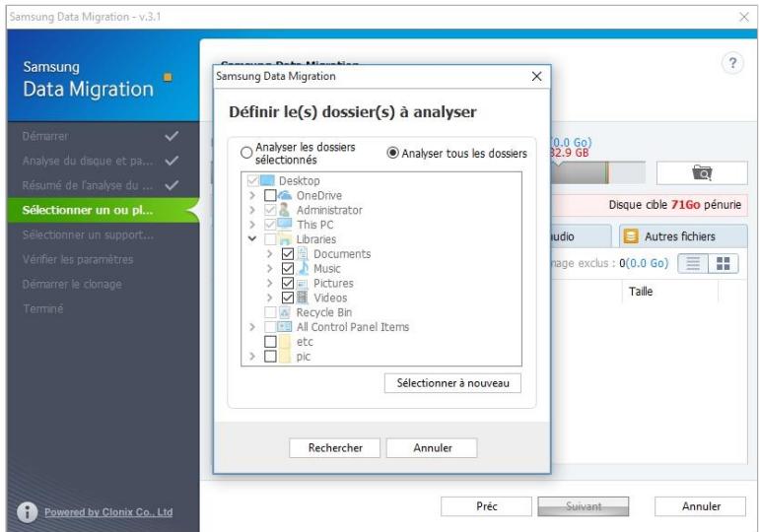Click the Desktop icon in tree

[267, 181]
